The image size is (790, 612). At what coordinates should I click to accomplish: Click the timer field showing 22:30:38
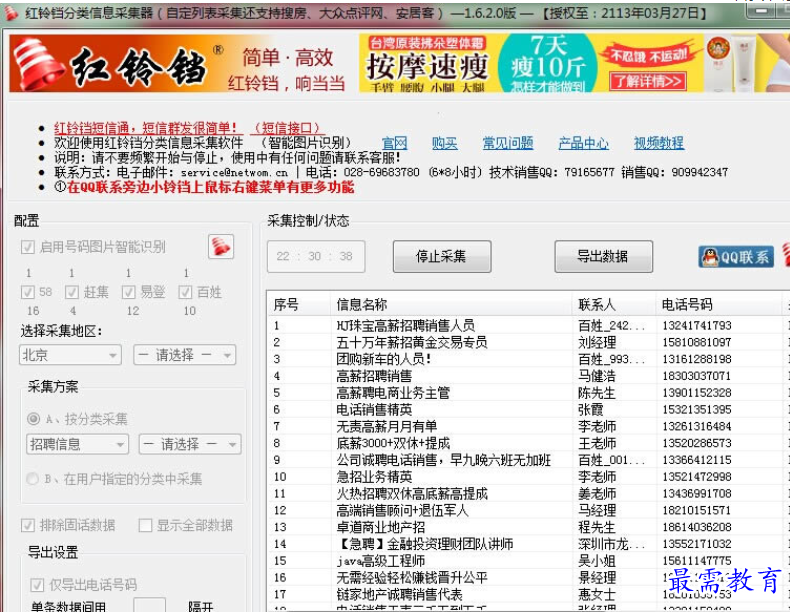click(316, 256)
